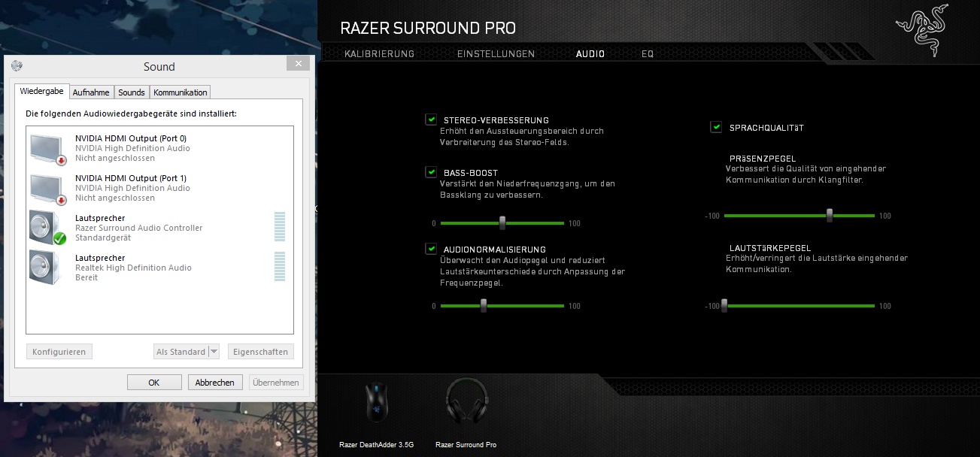Adjust the Bass-Boost slider handle

pyautogui.click(x=502, y=223)
